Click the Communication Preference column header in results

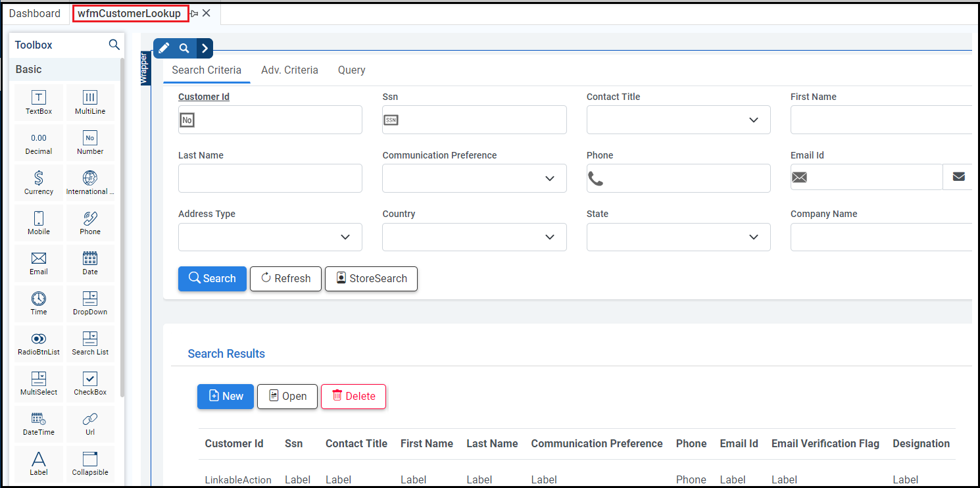point(597,443)
